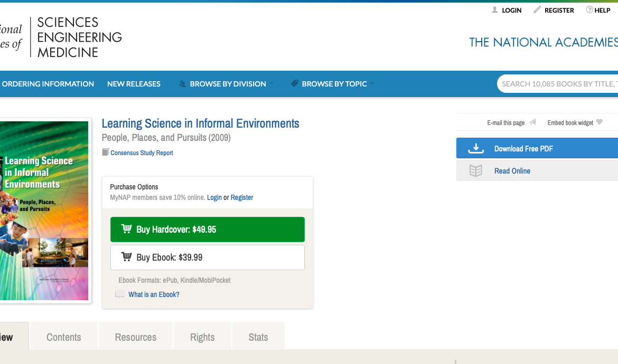Open the LOGIN link in header

pyautogui.click(x=512, y=10)
